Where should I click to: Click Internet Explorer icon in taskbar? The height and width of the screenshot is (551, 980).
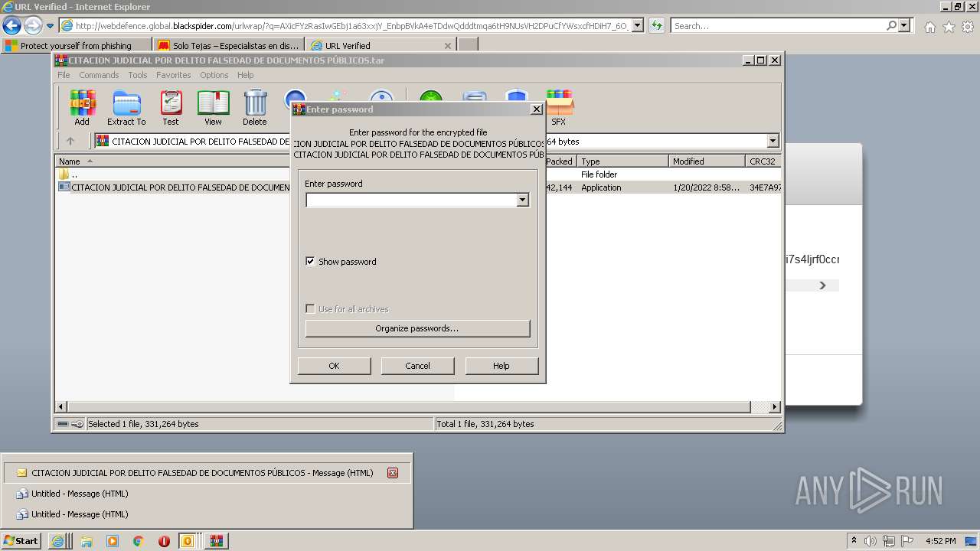[58, 541]
